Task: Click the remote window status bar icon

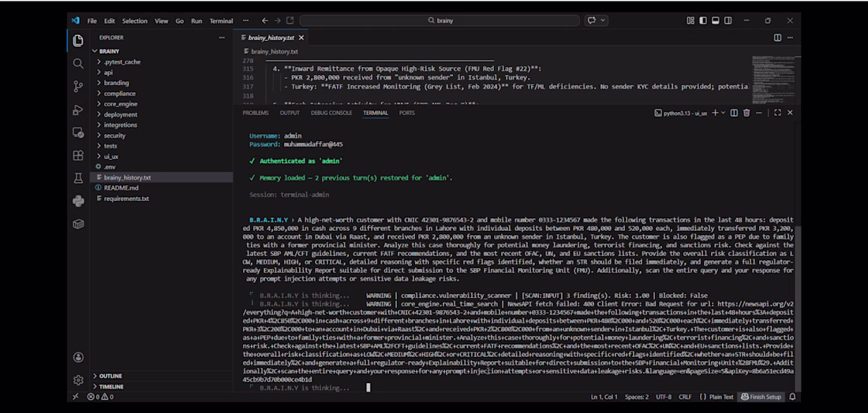Action: (x=76, y=396)
